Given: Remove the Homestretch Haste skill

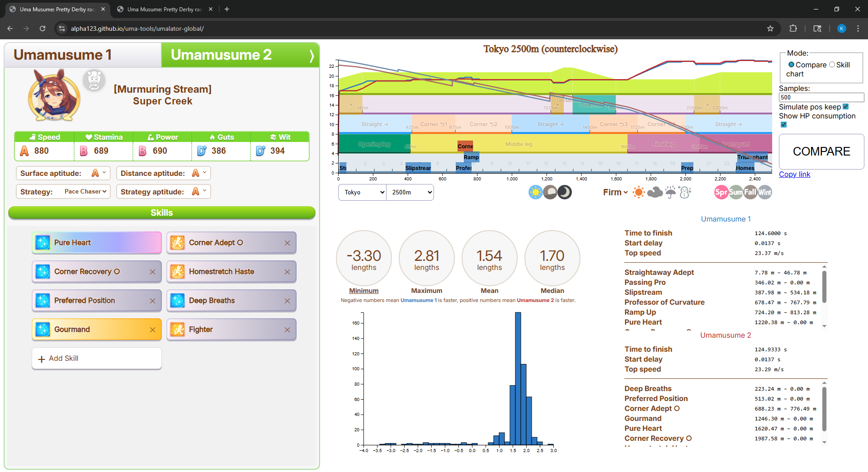Looking at the screenshot, I should (287, 272).
